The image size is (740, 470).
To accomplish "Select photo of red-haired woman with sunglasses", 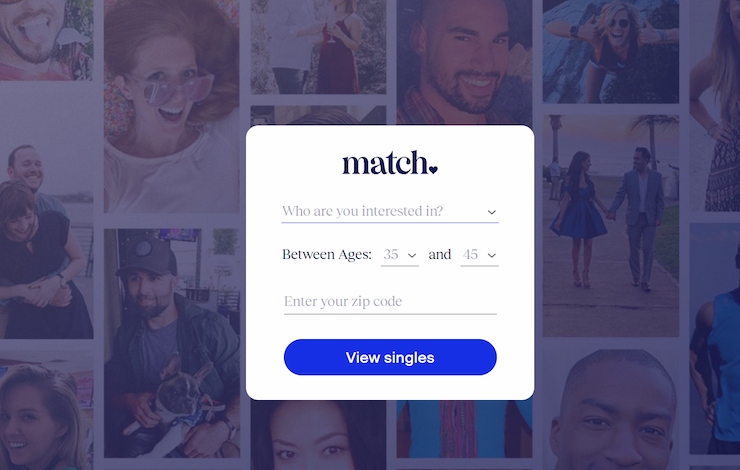I will click(x=172, y=106).
